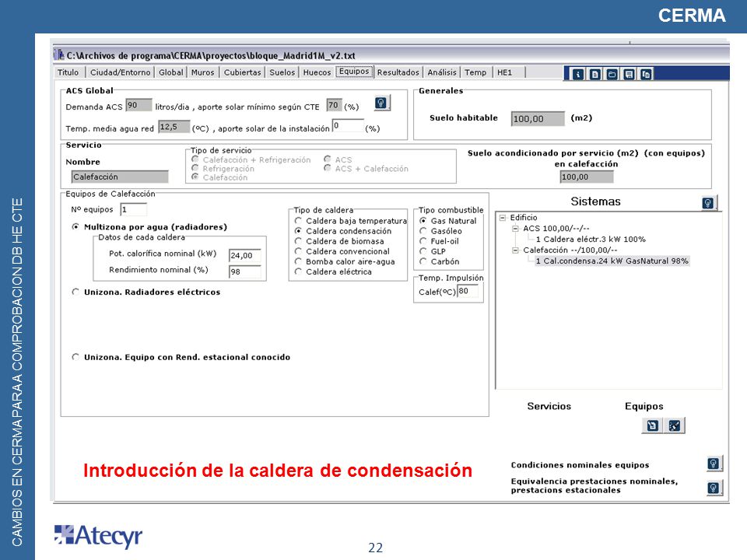This screenshot has height=560, width=747.
Task: Collapse the ACS 100,00 tree node
Action: coord(515,229)
